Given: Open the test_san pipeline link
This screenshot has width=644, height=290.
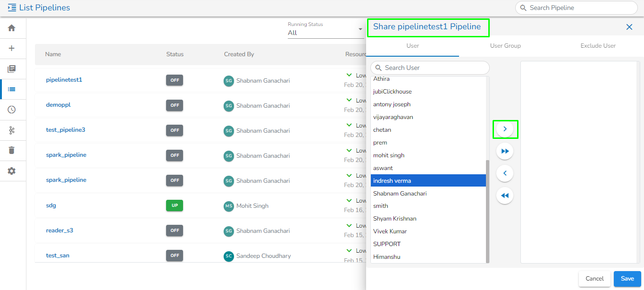Looking at the screenshot, I should point(58,256).
